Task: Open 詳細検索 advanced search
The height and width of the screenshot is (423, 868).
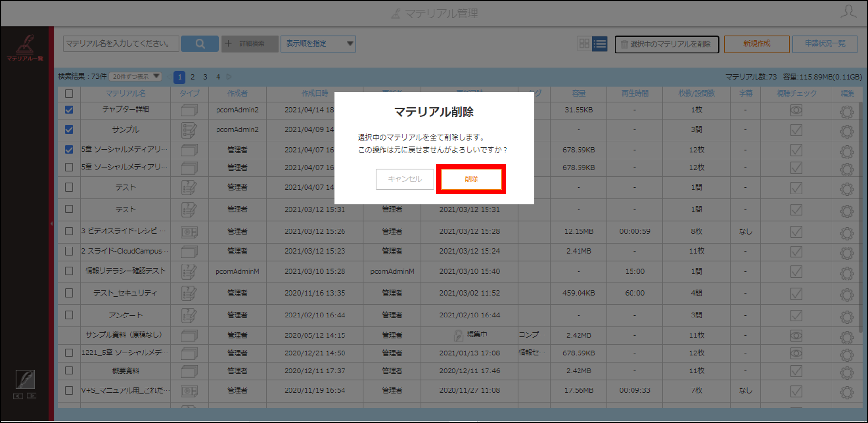Action: point(250,44)
